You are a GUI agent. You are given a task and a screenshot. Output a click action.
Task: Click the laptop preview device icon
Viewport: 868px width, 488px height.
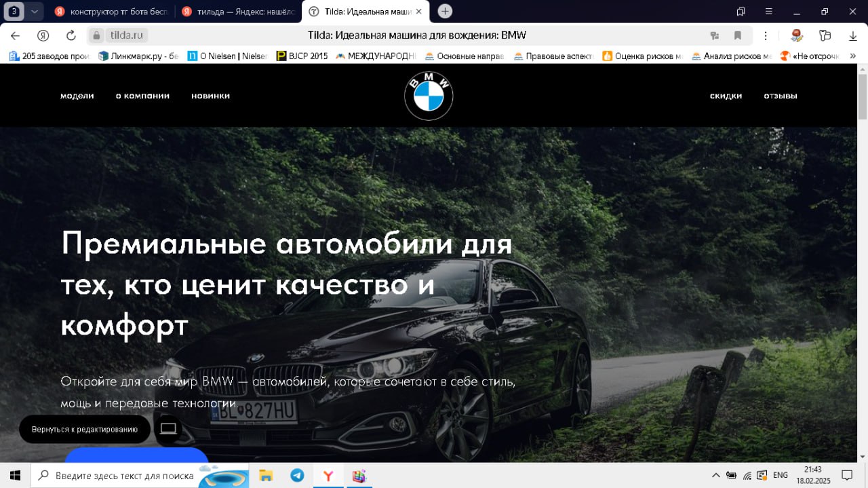[x=168, y=429]
